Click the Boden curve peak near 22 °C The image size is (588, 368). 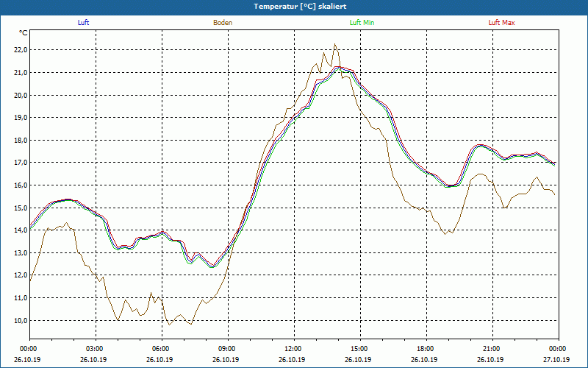click(x=335, y=44)
